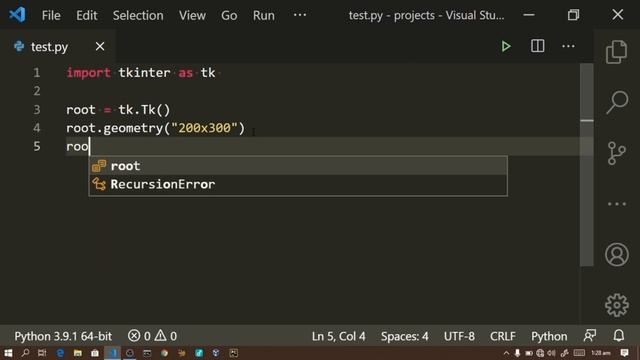Open the Go menu
This screenshot has height=360, width=640.
pyautogui.click(x=229, y=16)
